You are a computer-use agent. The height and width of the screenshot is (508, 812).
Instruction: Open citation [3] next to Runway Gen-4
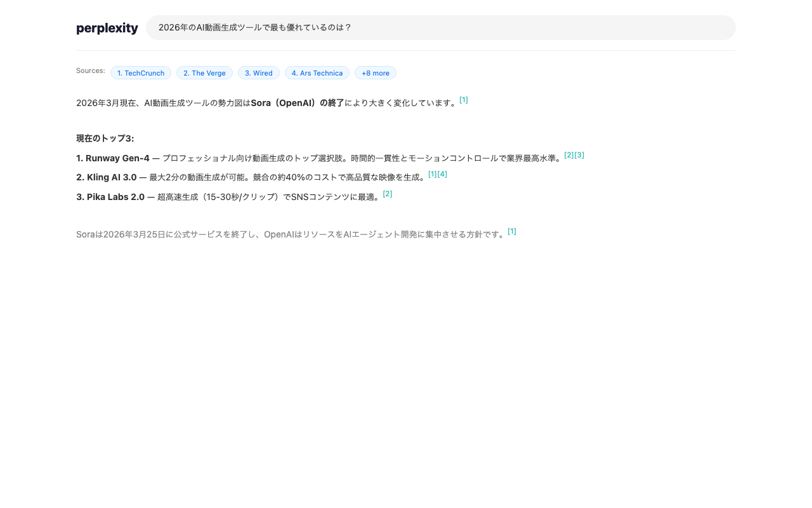pyautogui.click(x=579, y=154)
